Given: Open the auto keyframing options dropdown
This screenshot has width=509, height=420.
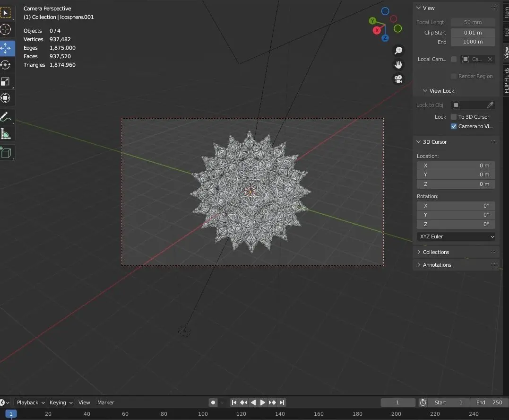Looking at the screenshot, I should point(222,402).
